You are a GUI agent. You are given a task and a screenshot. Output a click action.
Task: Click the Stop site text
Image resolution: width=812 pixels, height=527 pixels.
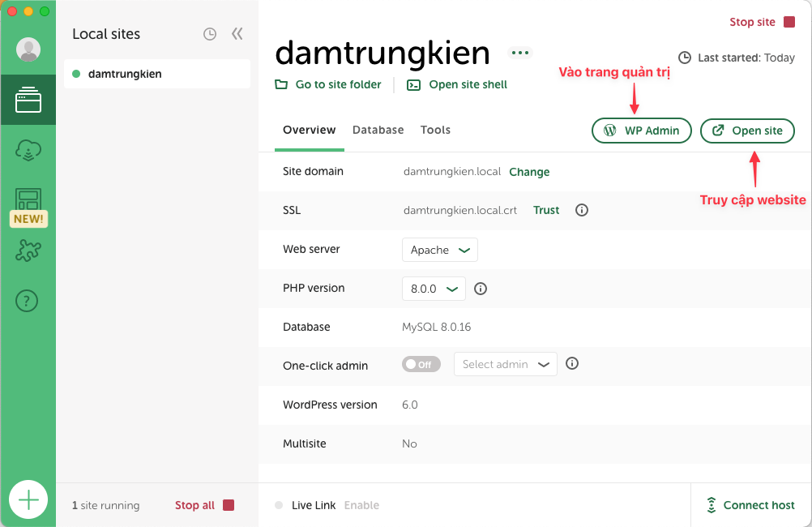[753, 22]
